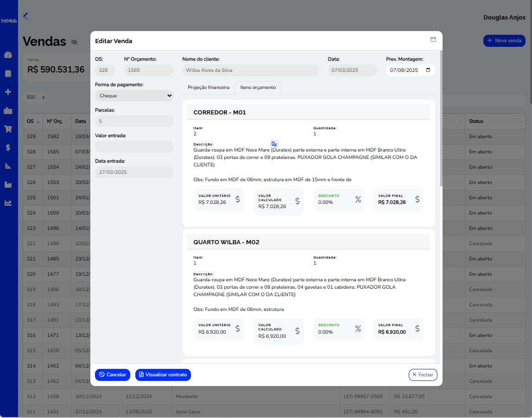Viewport: 532px width, 418px height.
Task: Click the blue back arrow
Action: coord(25,16)
